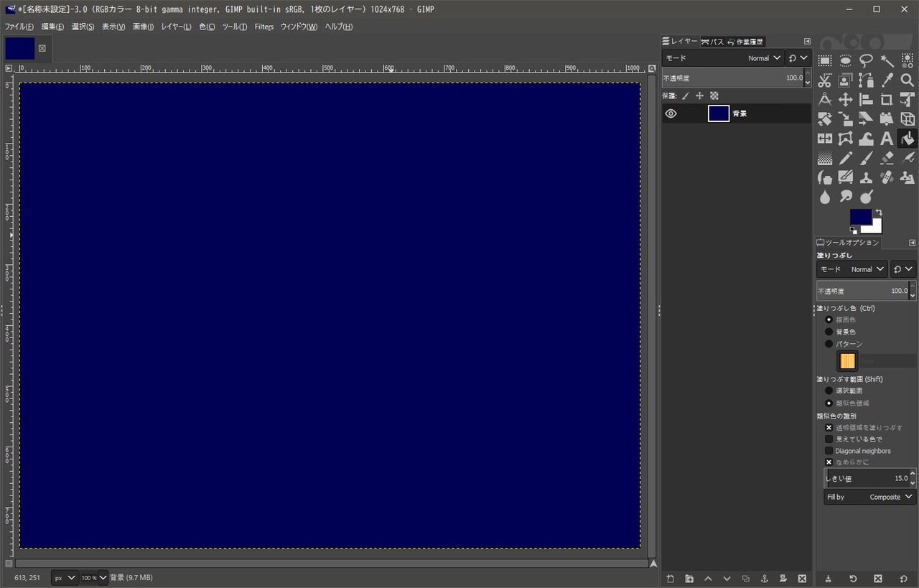The height and width of the screenshot is (588, 919).
Task: Select the 3D Transform cube tool
Action: (x=908, y=119)
